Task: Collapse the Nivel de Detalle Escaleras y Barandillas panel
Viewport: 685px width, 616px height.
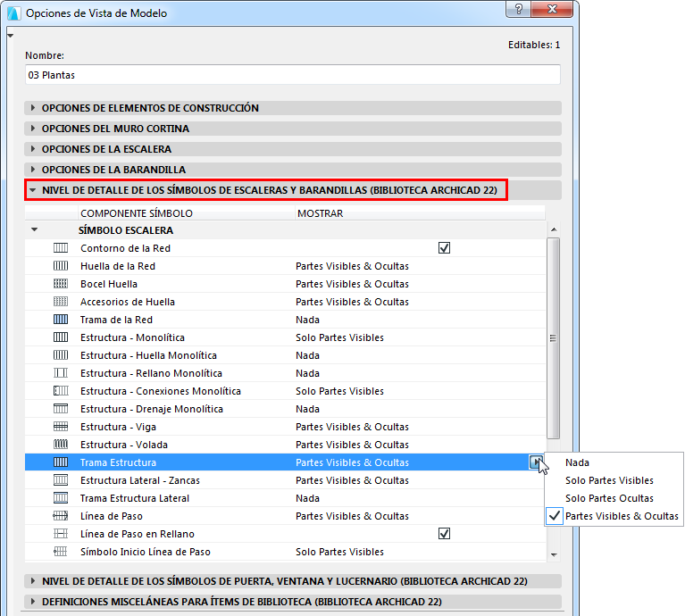Action: (x=33, y=190)
